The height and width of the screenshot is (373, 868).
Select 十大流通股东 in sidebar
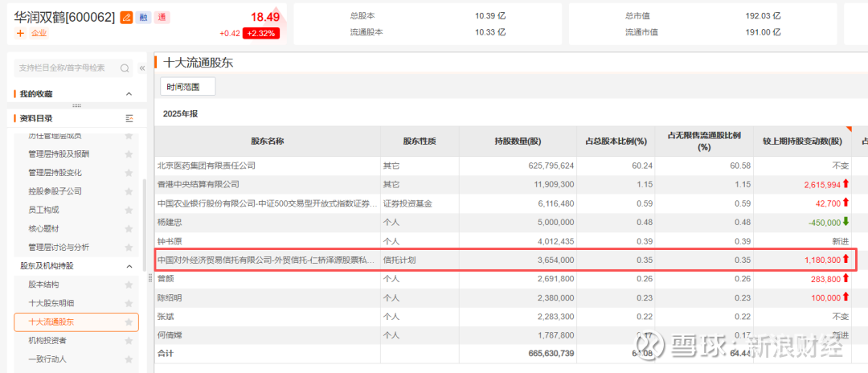[x=76, y=322]
